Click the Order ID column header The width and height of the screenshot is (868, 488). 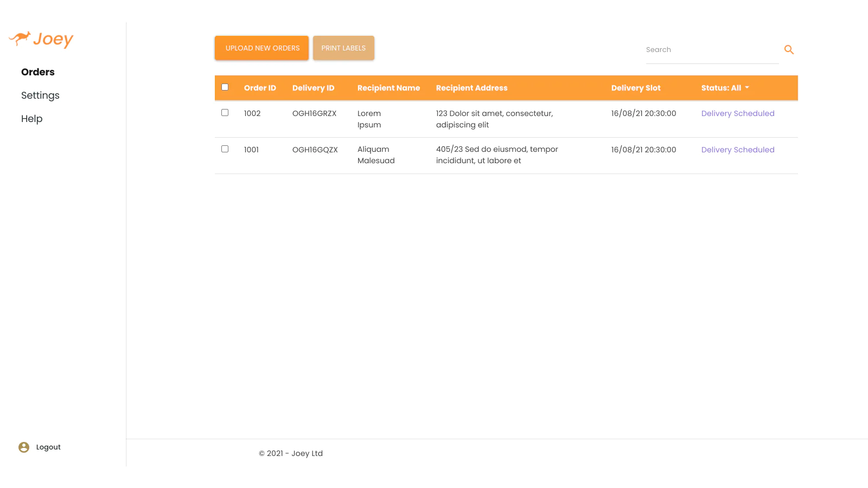click(x=260, y=88)
